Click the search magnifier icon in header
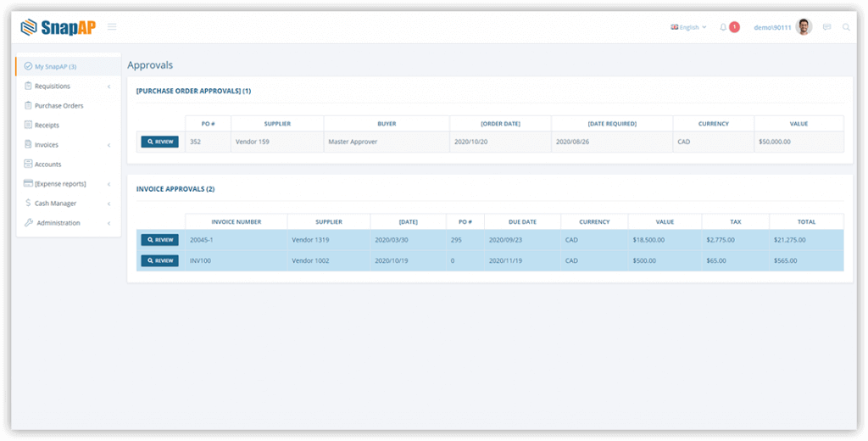The height and width of the screenshot is (441, 868). [846, 27]
